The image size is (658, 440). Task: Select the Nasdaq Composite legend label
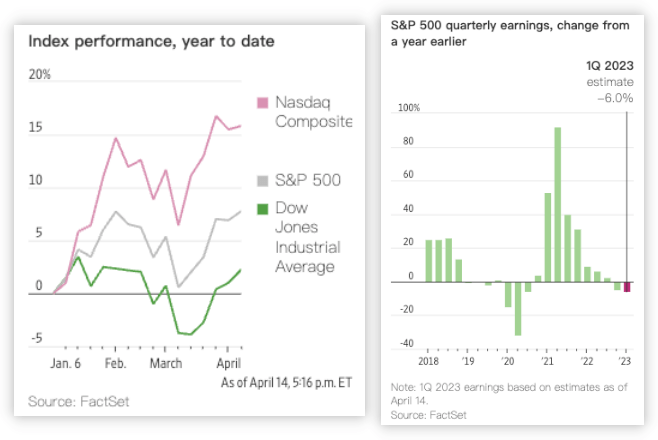coord(313,112)
